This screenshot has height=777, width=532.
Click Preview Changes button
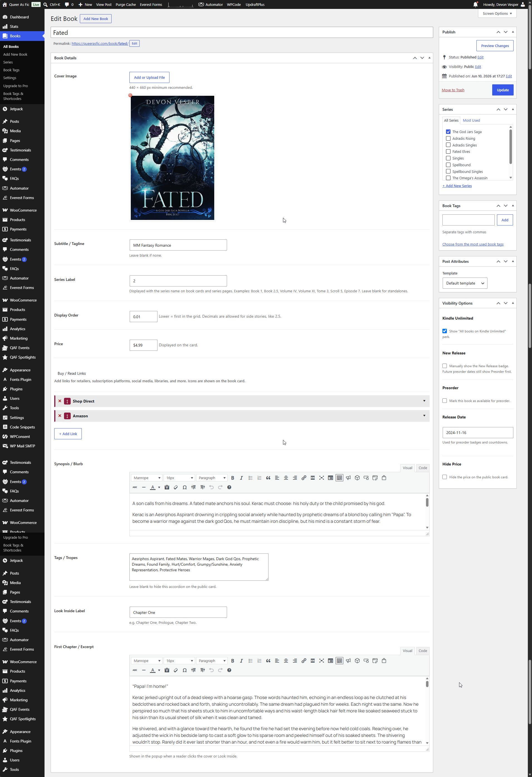(x=494, y=46)
